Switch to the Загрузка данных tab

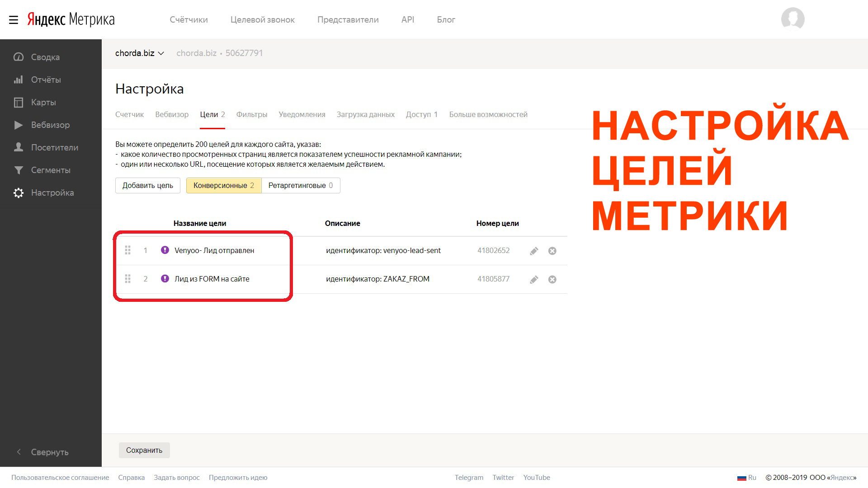(x=365, y=114)
